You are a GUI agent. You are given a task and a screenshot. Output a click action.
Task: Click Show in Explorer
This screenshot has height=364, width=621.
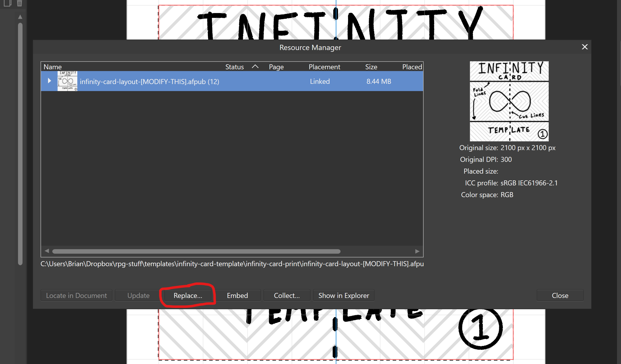[x=344, y=295]
